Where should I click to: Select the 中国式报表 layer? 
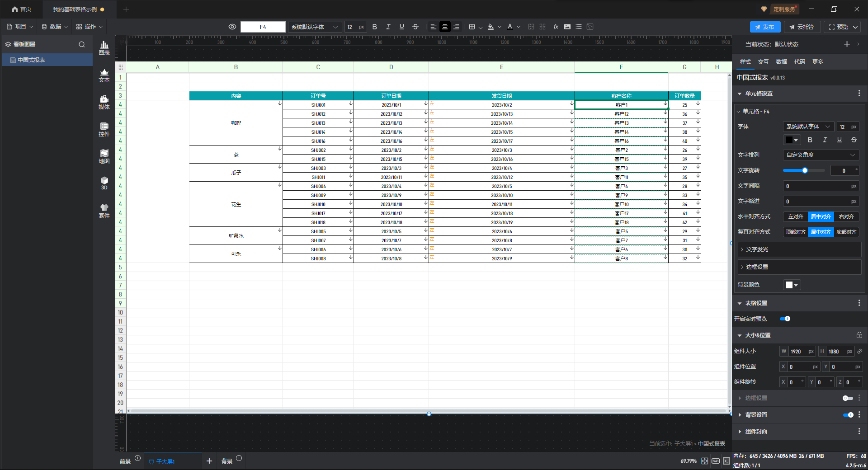pos(47,60)
